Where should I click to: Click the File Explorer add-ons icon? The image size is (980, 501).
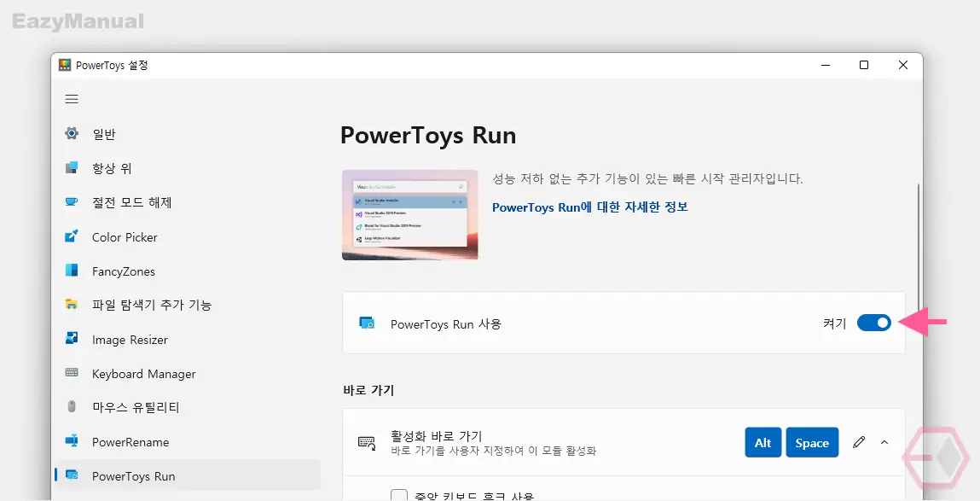point(72,305)
